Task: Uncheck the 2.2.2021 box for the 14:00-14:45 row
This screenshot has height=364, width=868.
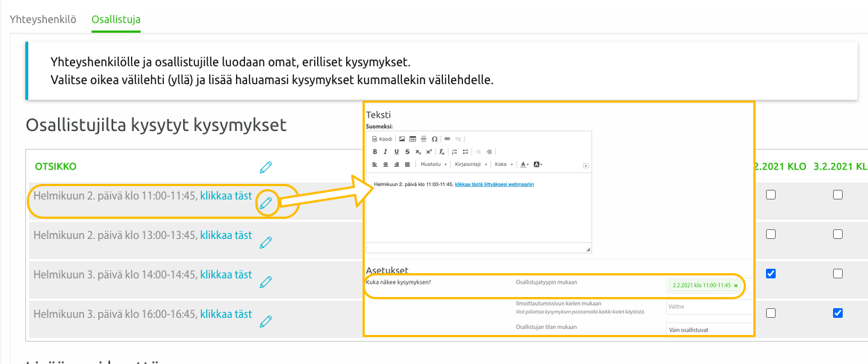Action: (x=770, y=273)
